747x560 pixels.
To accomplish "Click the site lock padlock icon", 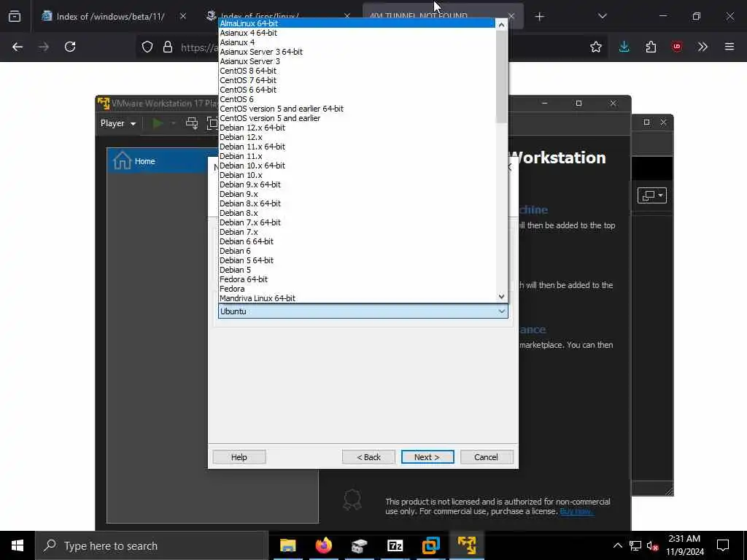I will 168,47.
